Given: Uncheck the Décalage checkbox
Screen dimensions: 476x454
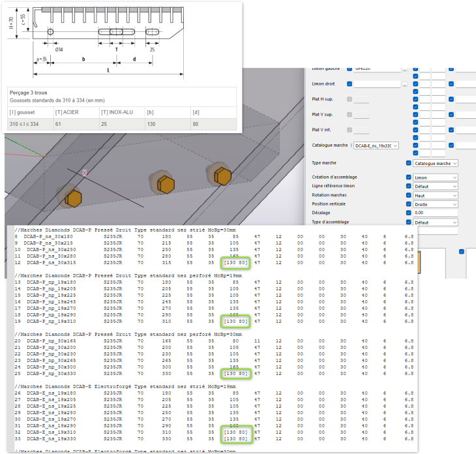Looking at the screenshot, I should coord(409,213).
